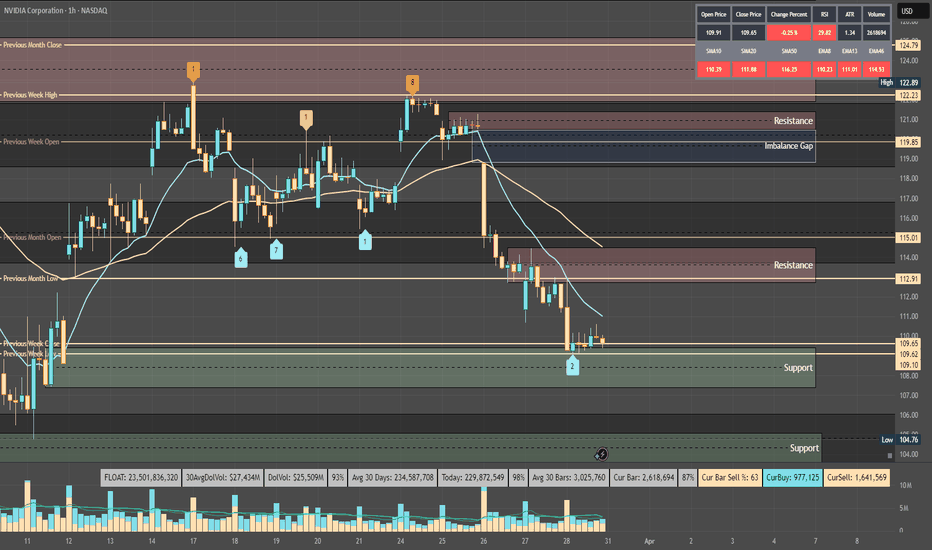The height and width of the screenshot is (550, 932).
Task: Click the DolVol $25,509M stat box
Action: tap(295, 477)
